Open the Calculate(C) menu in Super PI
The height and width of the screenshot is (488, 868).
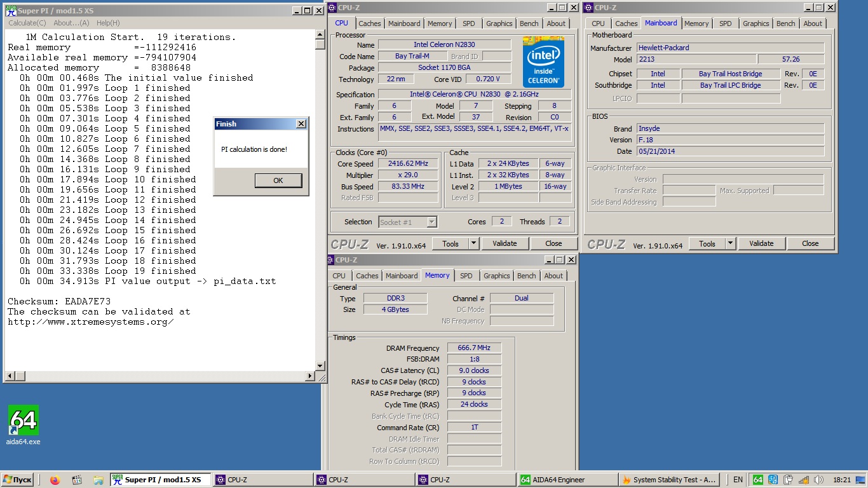[27, 23]
